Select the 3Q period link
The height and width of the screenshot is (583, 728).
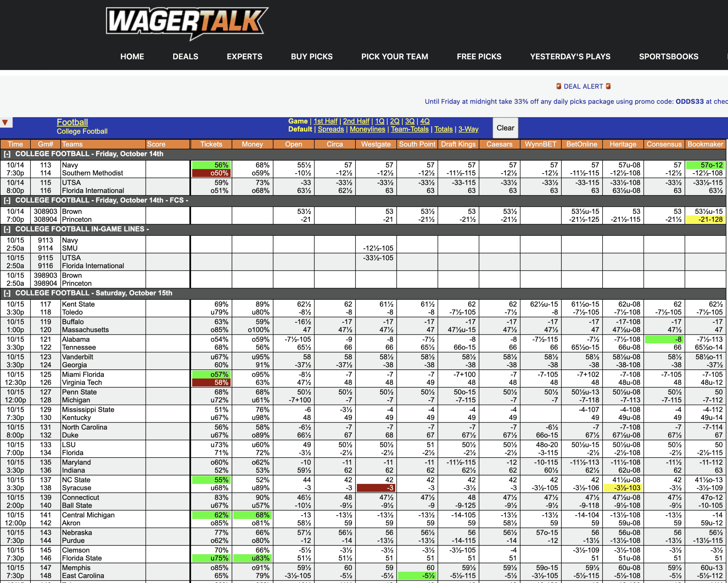(x=410, y=121)
